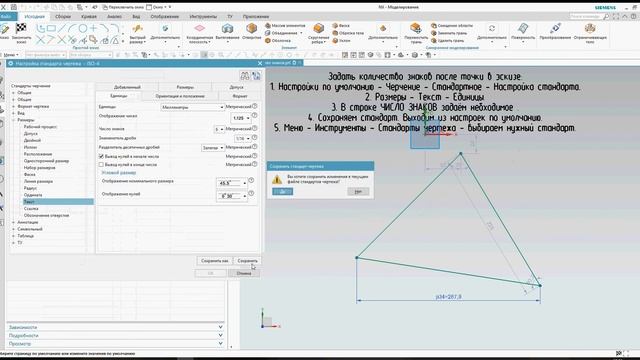Screen dimensions: 640x360
Task: Open the number of decimal places dropdown
Action: (x=220, y=129)
